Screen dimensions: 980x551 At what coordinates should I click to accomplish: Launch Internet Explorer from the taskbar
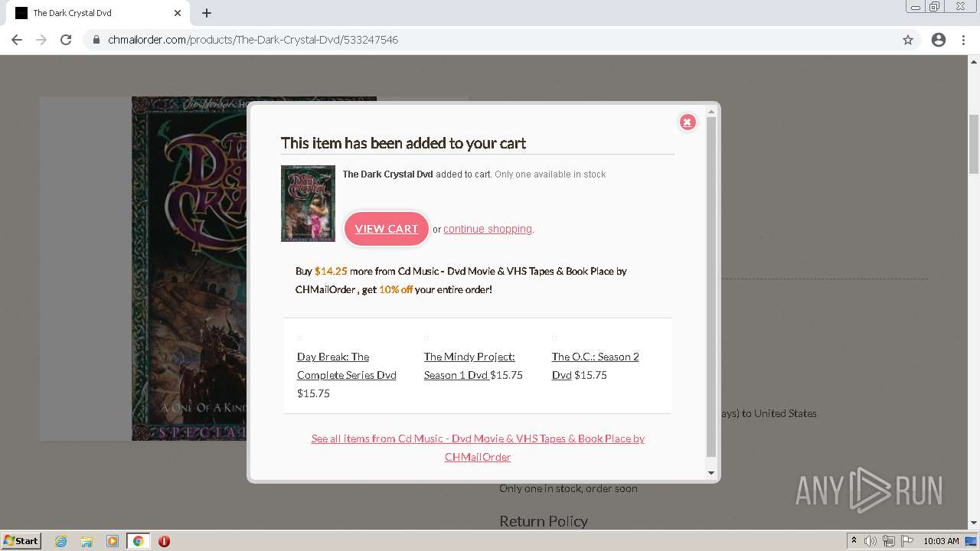tap(61, 541)
